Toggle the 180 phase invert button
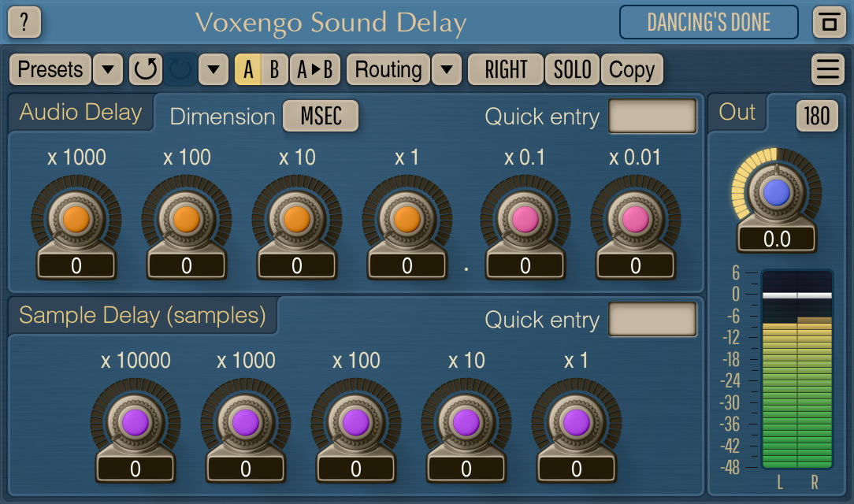The image size is (854, 504). point(816,116)
